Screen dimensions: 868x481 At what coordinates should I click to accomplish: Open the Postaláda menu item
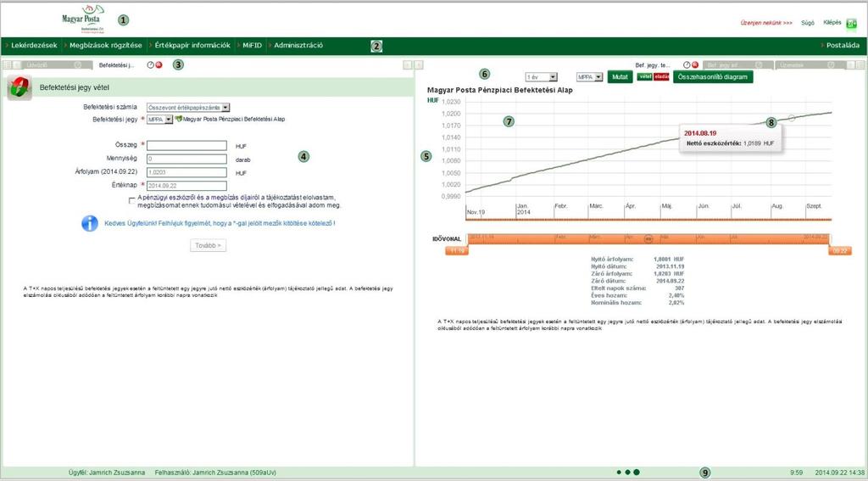843,46
